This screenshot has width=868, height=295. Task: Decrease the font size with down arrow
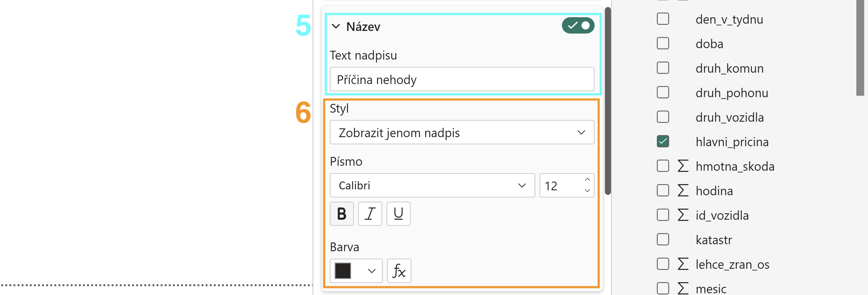pyautogui.click(x=587, y=191)
